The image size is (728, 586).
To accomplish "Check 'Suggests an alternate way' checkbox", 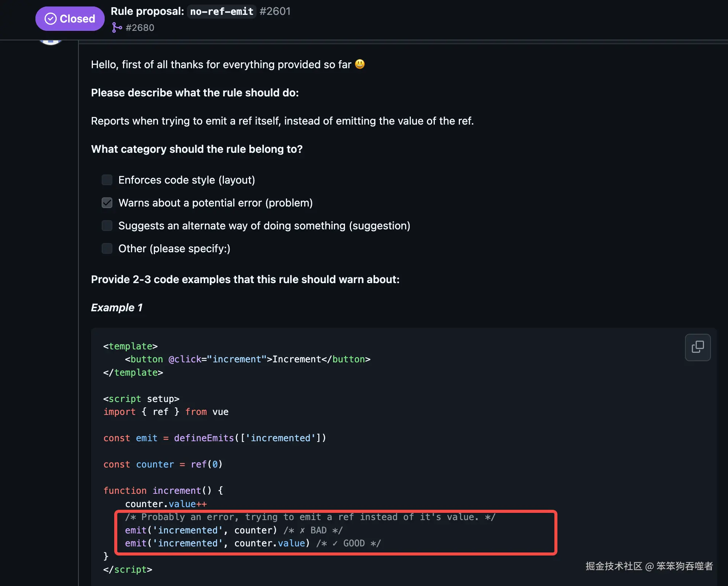I will 107,226.
